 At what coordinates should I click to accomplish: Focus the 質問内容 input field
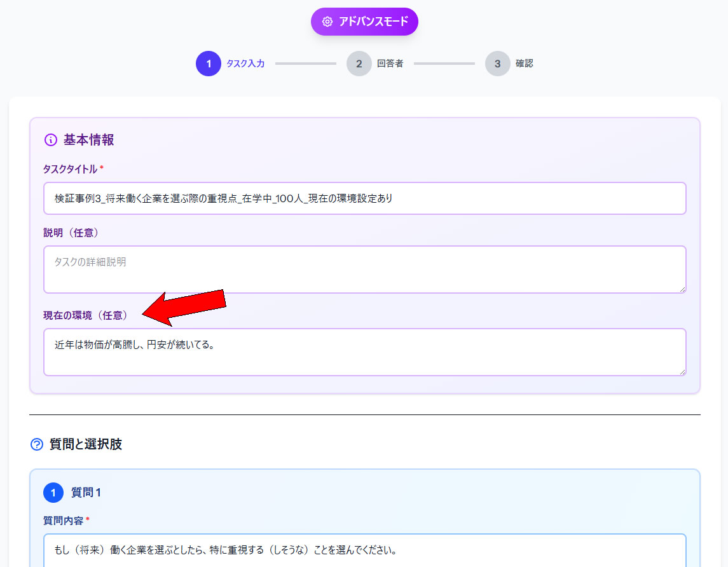(364, 550)
